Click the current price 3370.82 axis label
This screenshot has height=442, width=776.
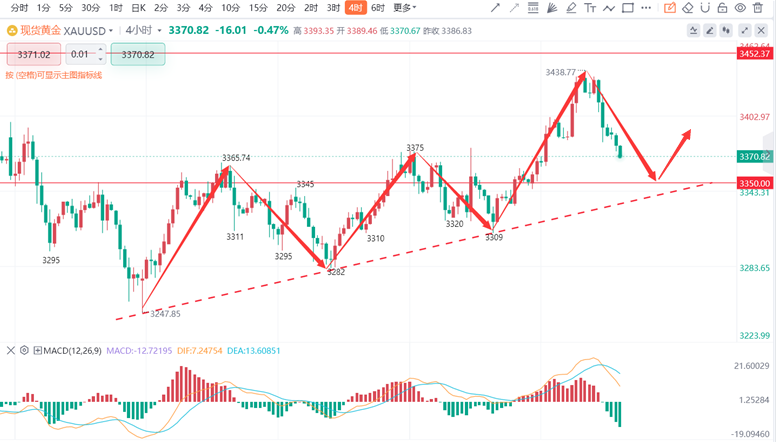point(754,156)
